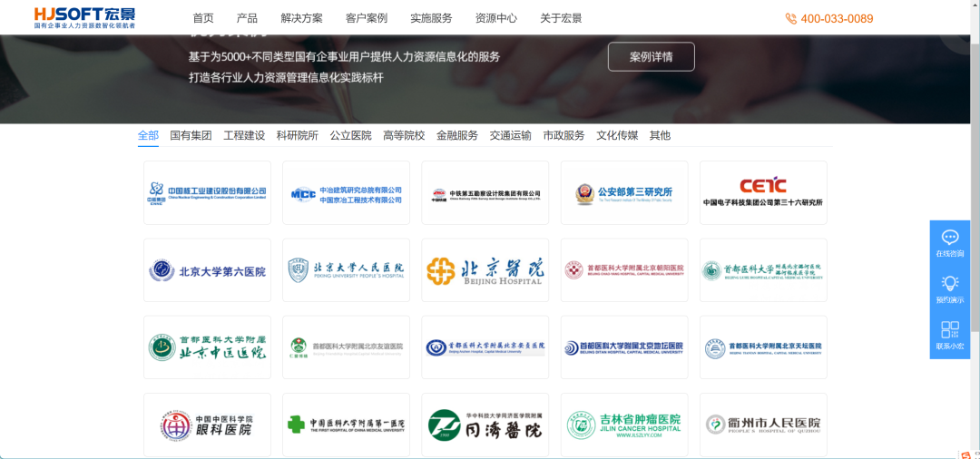Open 北京地坛医院 logo card
Viewport: 980px width, 459px height.
pyautogui.click(x=624, y=347)
